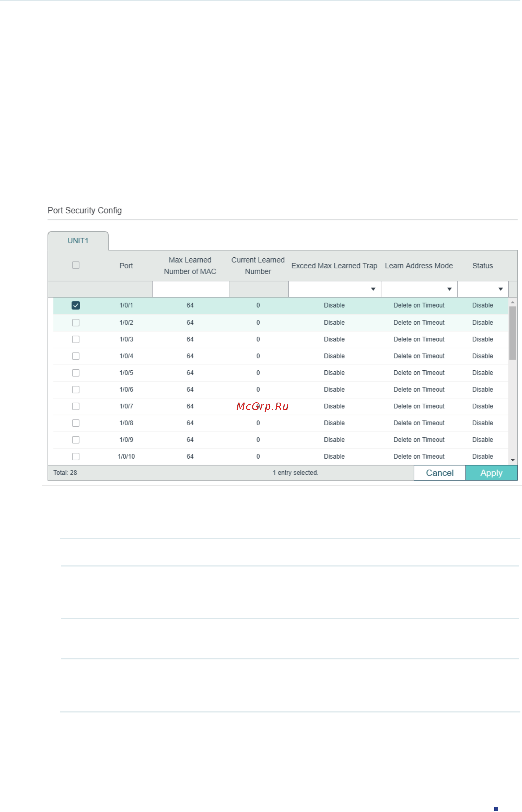Open the Exceed Max Learned Trap dropdown
The height and width of the screenshot is (812, 522).
334,289
